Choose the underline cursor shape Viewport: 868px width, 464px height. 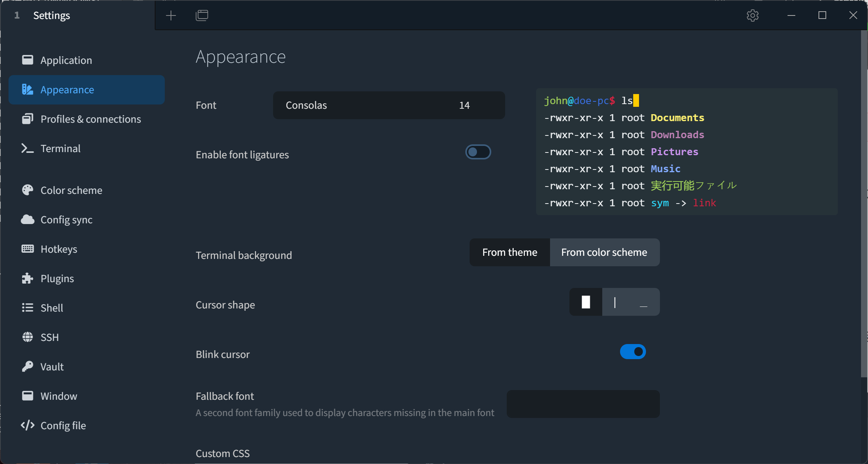coord(643,302)
